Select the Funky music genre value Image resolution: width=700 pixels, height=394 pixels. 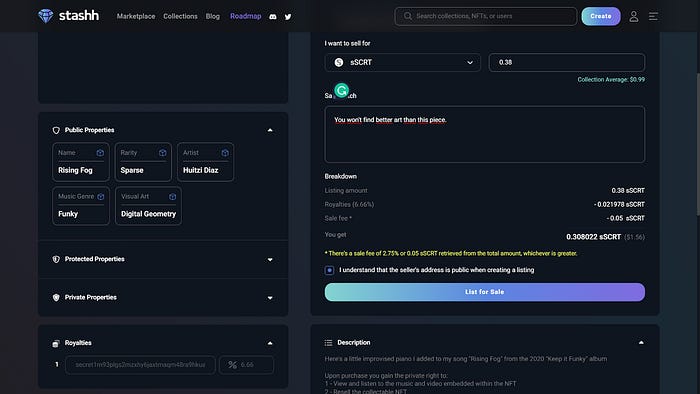[68, 214]
